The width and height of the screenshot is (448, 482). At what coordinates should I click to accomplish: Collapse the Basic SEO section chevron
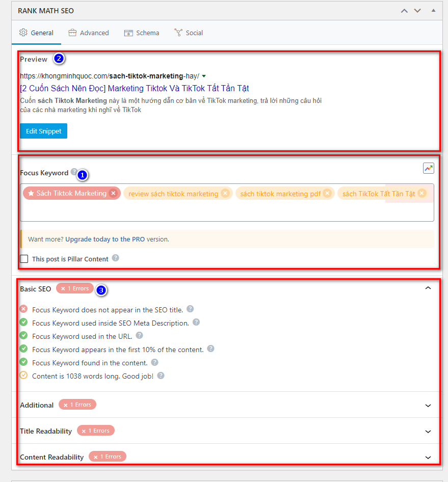[429, 287]
